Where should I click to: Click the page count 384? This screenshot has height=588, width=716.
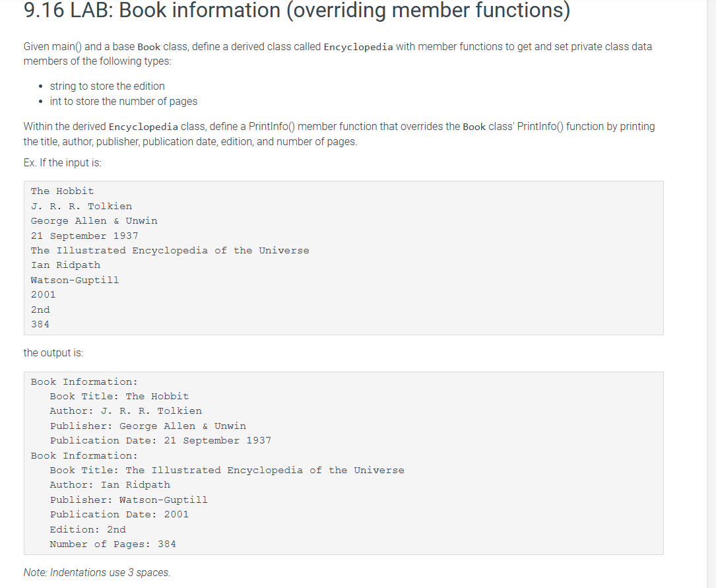(x=40, y=324)
